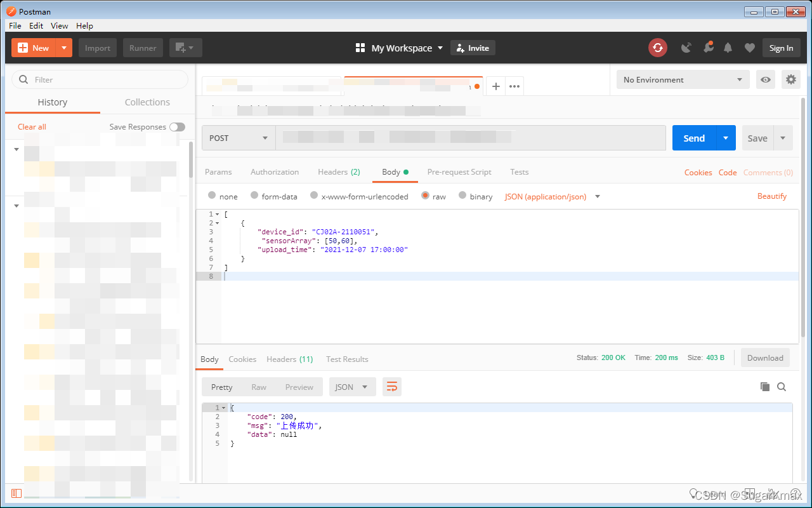Click the Sign In button

coord(781,48)
